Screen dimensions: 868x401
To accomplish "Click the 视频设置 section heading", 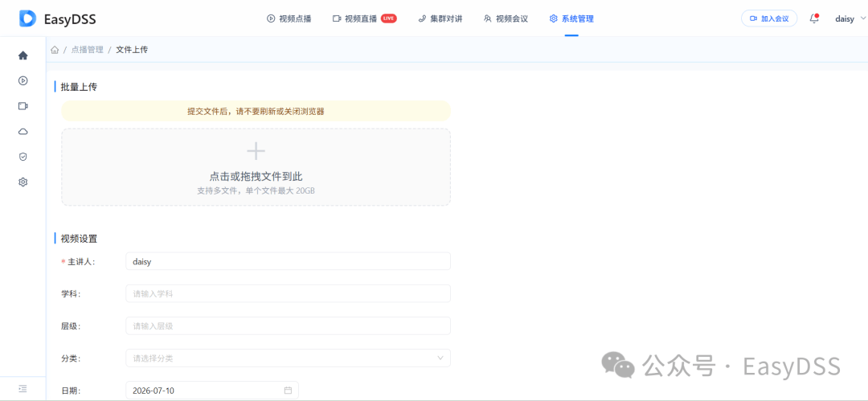I will [x=79, y=239].
